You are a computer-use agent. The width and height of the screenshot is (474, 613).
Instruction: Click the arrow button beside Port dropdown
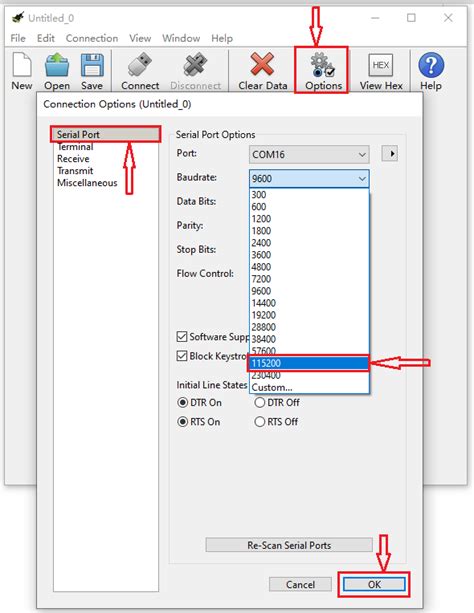[x=390, y=154]
